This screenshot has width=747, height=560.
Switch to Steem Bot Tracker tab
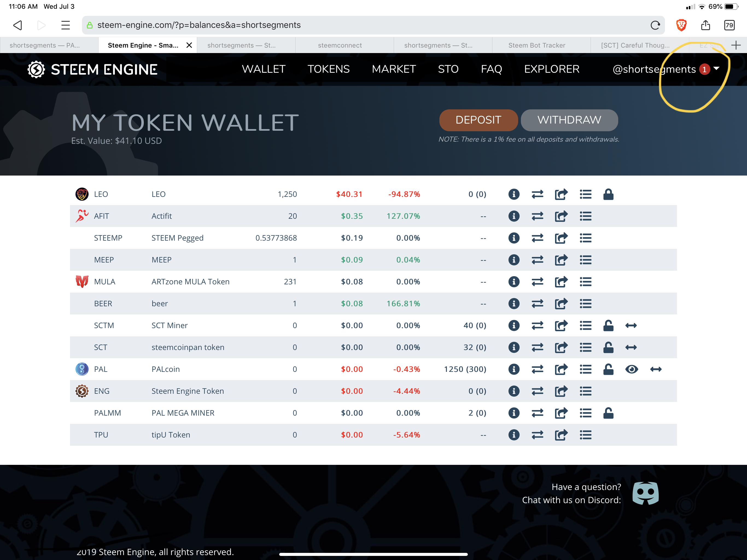pyautogui.click(x=537, y=45)
